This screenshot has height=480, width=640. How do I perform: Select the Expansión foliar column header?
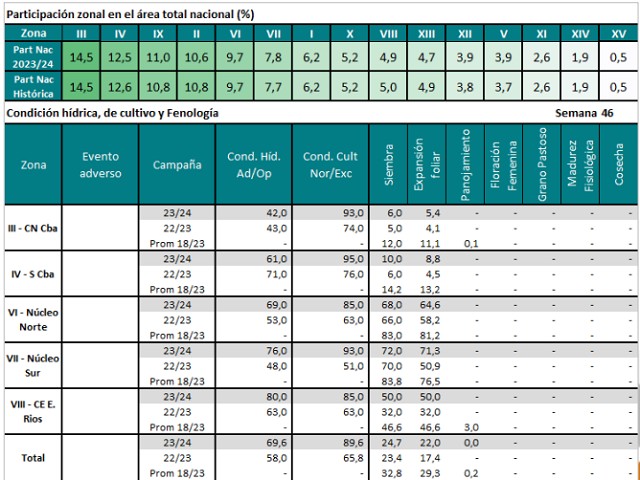click(426, 164)
